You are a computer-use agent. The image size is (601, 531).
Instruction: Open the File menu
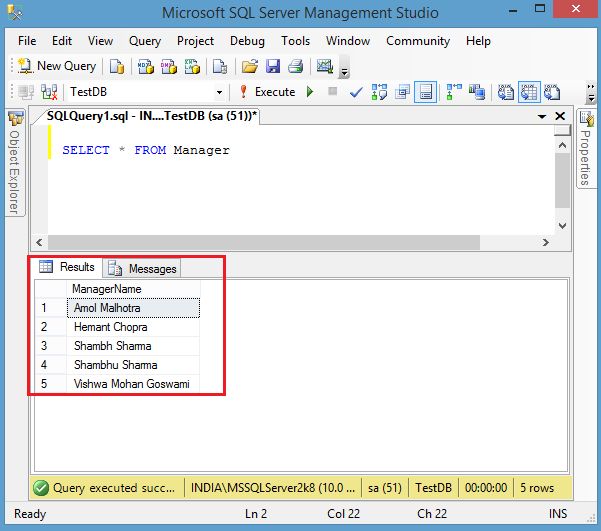(x=27, y=41)
